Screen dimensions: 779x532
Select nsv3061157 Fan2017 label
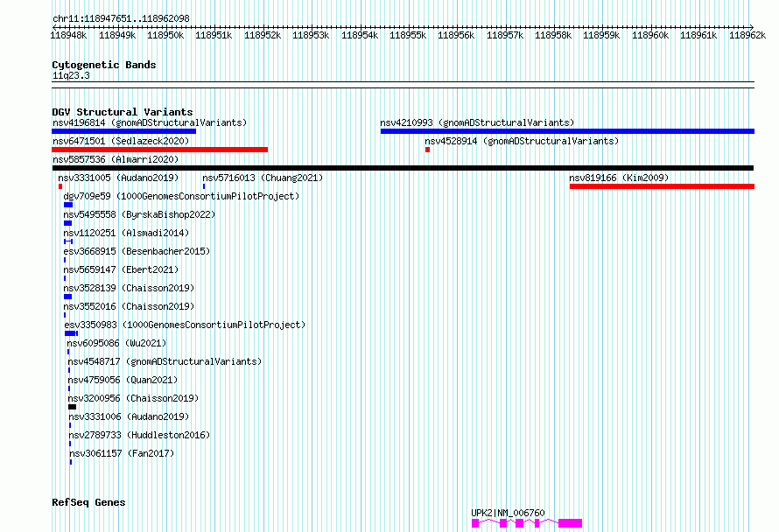tap(122, 453)
